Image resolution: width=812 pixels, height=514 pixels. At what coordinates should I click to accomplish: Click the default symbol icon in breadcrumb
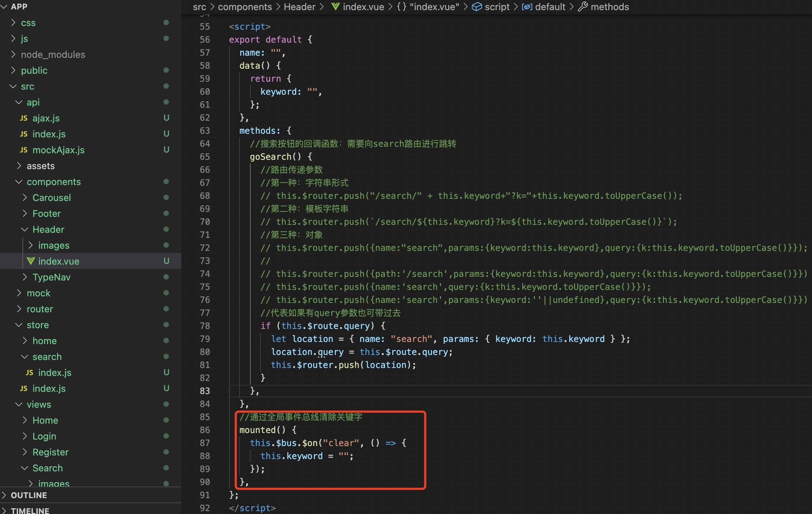[527, 7]
